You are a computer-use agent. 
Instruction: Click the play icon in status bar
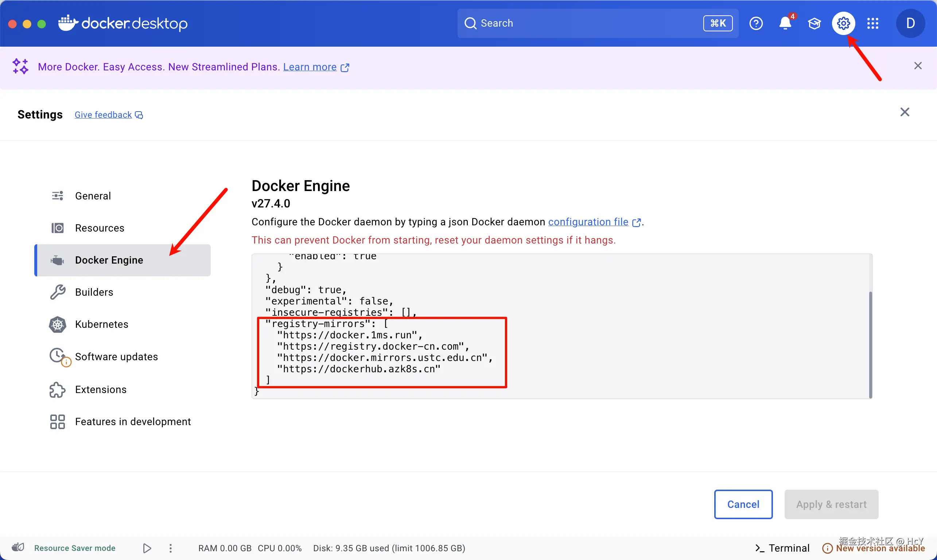pos(147,548)
